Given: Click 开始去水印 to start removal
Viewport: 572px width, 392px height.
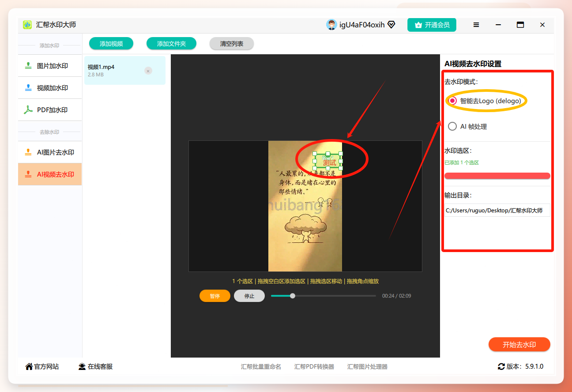Looking at the screenshot, I should pos(519,344).
